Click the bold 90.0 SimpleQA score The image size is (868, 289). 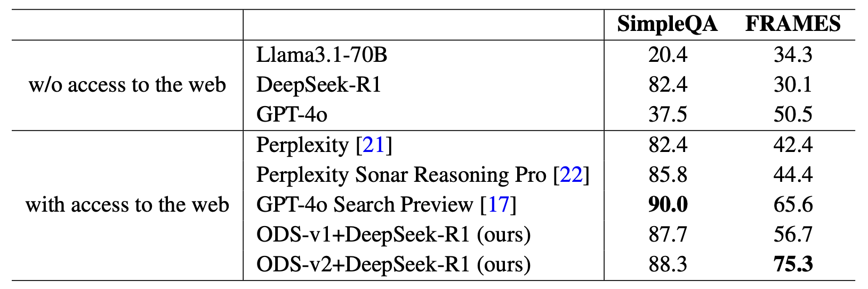click(668, 205)
